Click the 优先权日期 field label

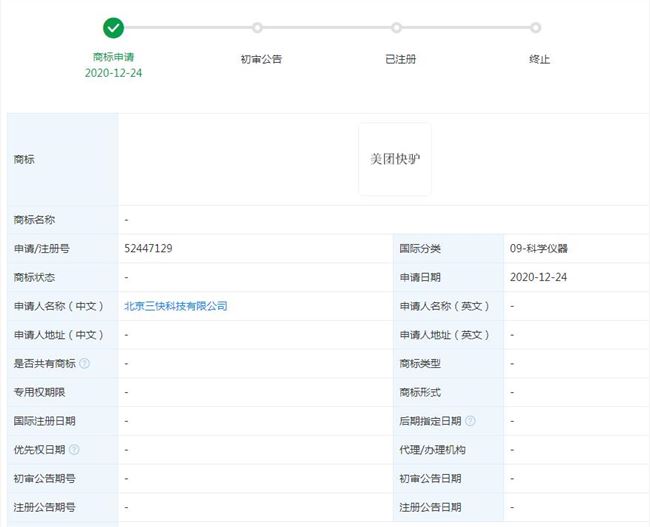click(39, 449)
